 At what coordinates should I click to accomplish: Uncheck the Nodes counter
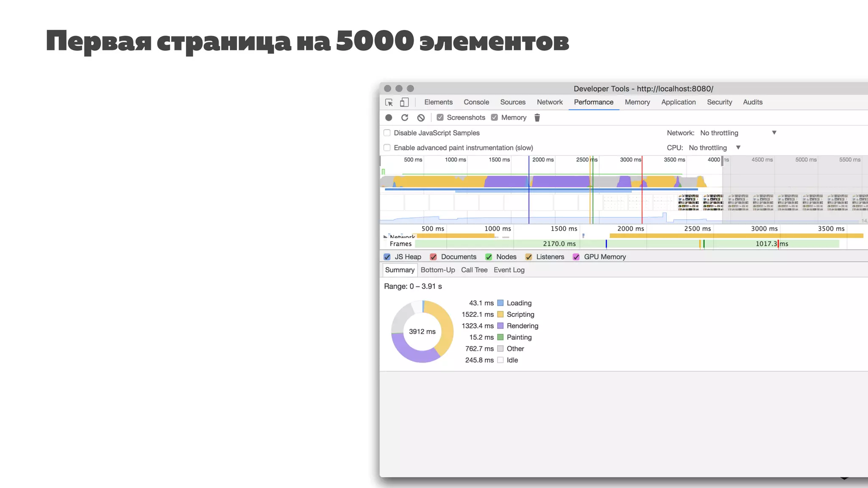click(x=489, y=257)
